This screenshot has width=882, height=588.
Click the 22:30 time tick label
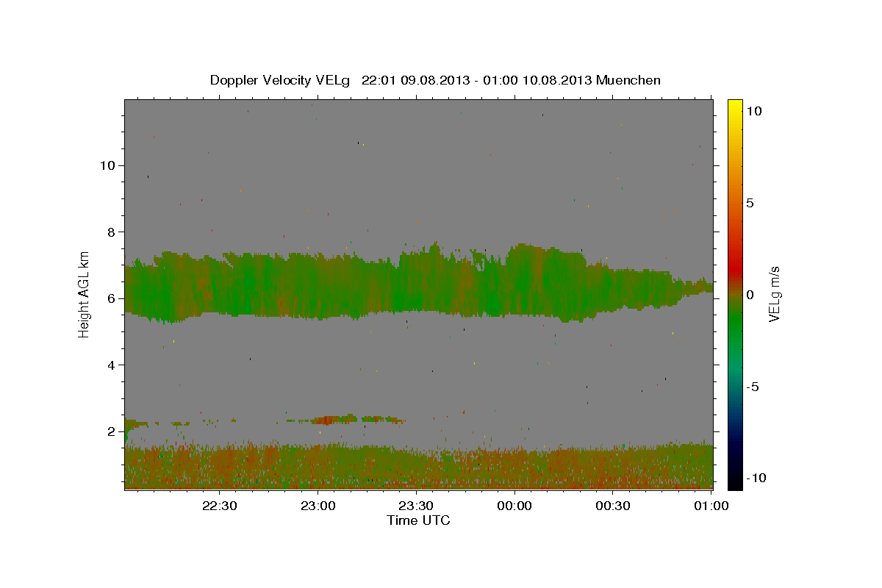220,506
